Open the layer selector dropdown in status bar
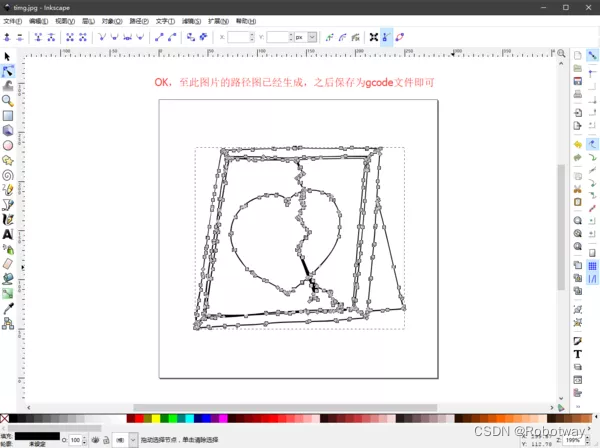The image size is (600, 448). click(x=133, y=440)
